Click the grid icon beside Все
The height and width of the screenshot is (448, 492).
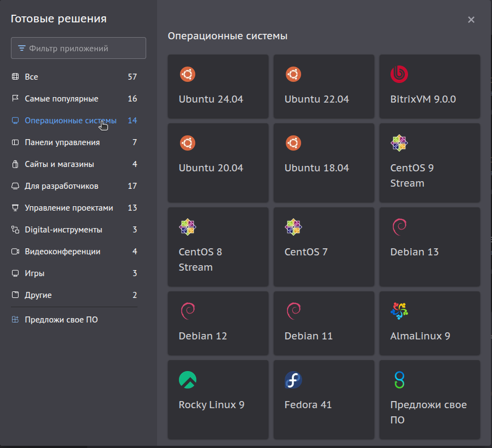point(15,76)
